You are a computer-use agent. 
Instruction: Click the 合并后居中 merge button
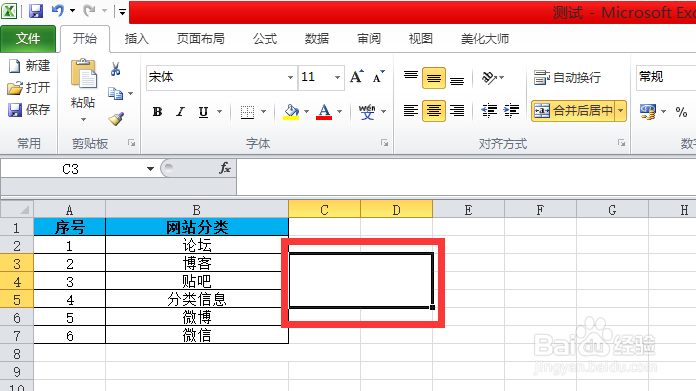tap(573, 111)
